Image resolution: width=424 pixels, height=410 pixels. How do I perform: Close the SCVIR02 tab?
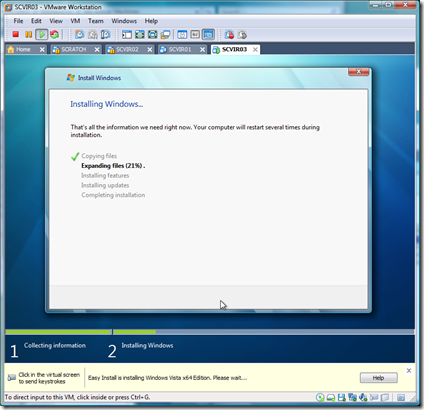tap(150, 49)
